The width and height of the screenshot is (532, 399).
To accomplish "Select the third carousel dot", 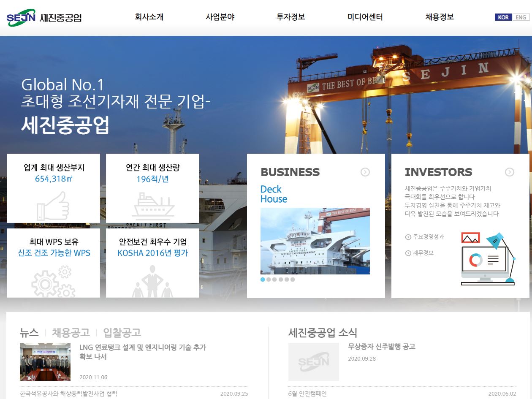I will tap(274, 280).
